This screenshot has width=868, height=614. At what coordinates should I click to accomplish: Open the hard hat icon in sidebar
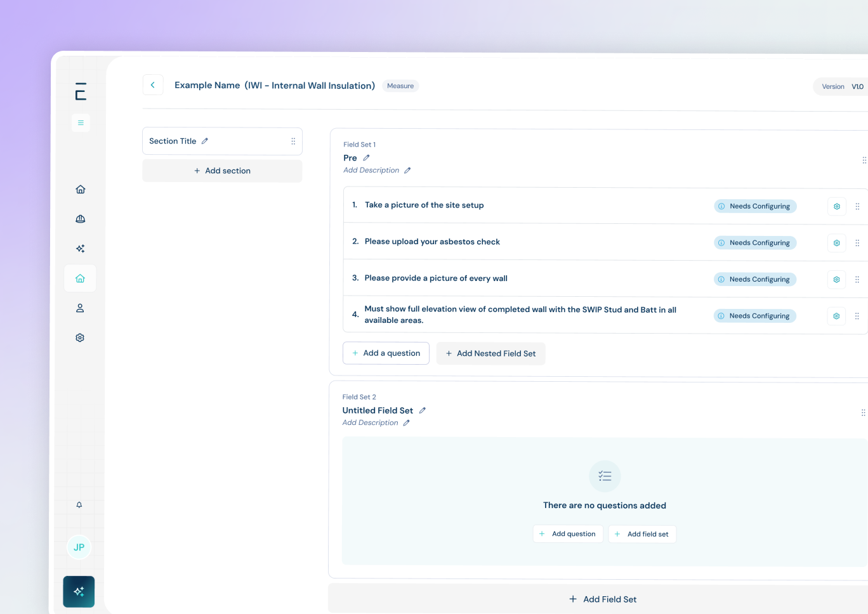tap(81, 219)
